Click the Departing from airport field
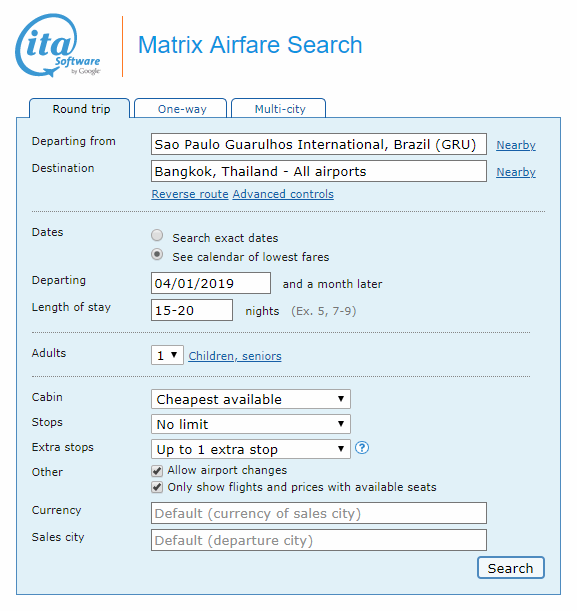The image size is (577, 611). pos(319,144)
